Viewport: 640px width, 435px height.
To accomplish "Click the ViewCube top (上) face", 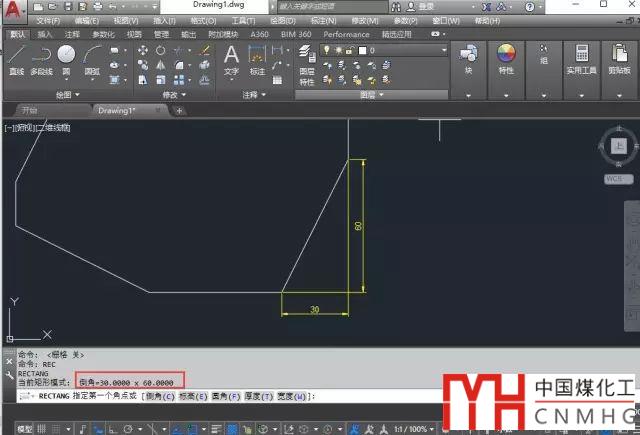I will click(619, 146).
